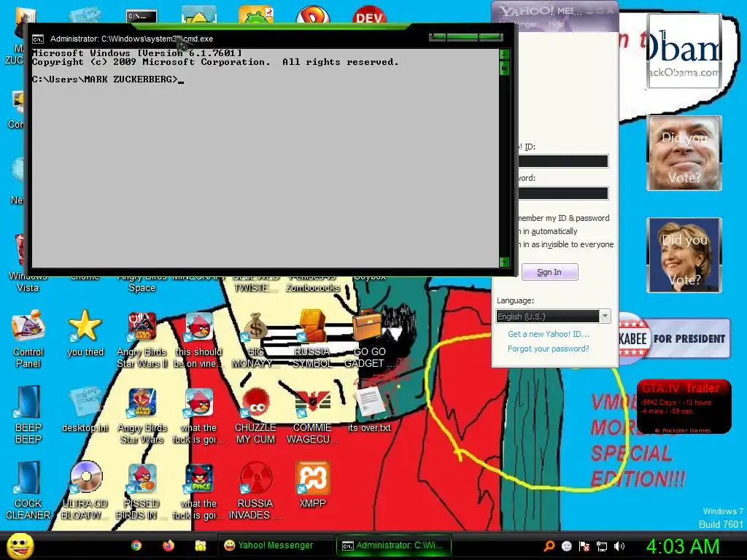This screenshot has height=560, width=747.
Task: Click the 4:03 AM taskbar clock
Action: (x=683, y=546)
